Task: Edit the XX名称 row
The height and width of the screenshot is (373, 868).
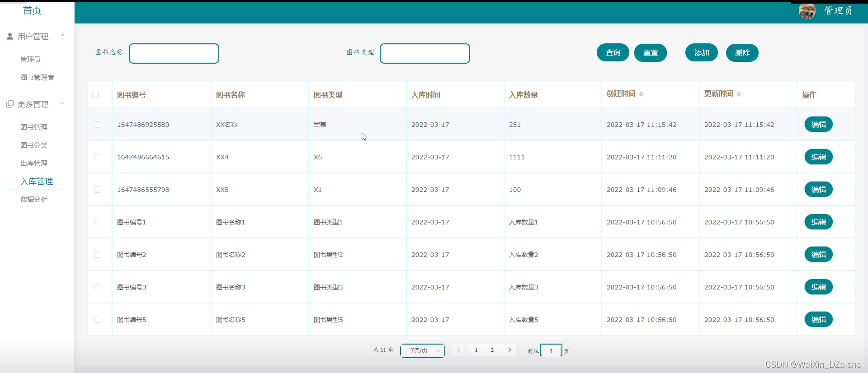Action: pos(819,125)
